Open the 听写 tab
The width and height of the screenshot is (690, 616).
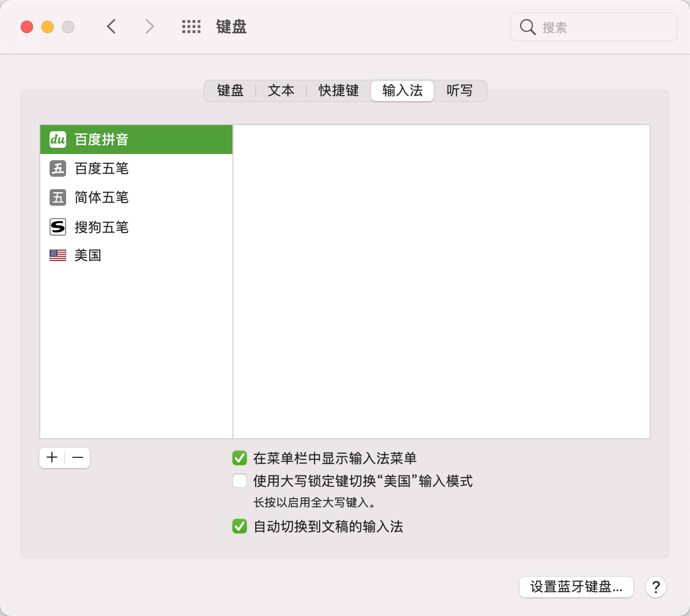coord(459,91)
